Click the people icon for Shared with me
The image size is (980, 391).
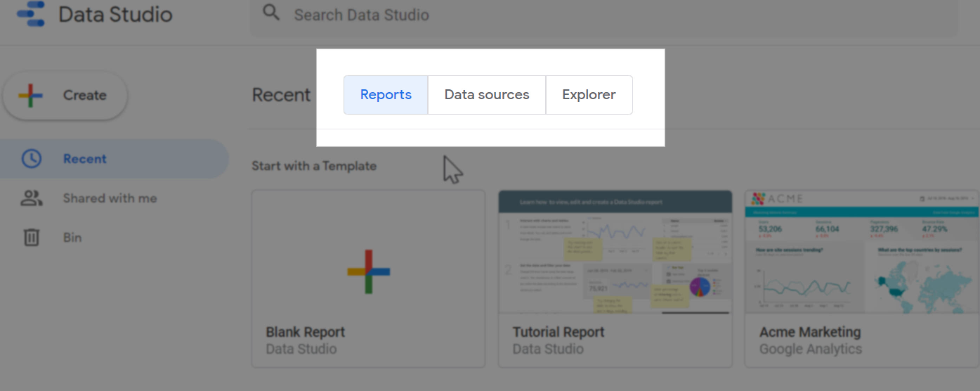click(32, 198)
